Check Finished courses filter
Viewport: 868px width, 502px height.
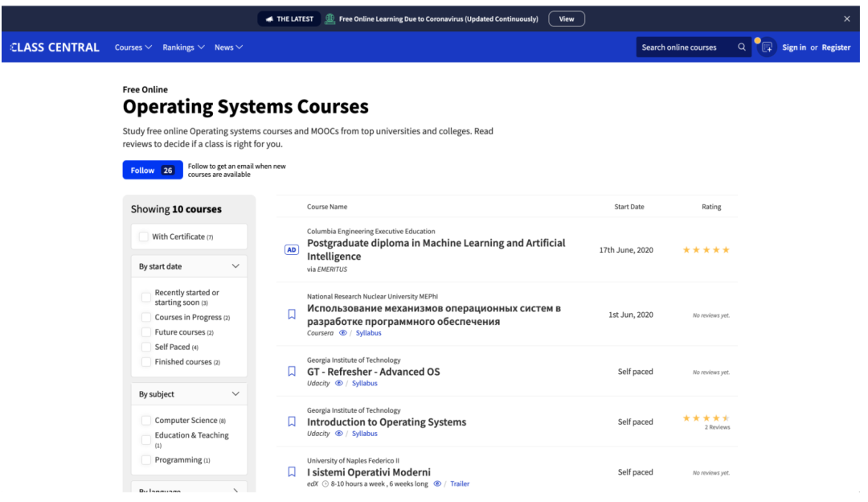point(146,362)
